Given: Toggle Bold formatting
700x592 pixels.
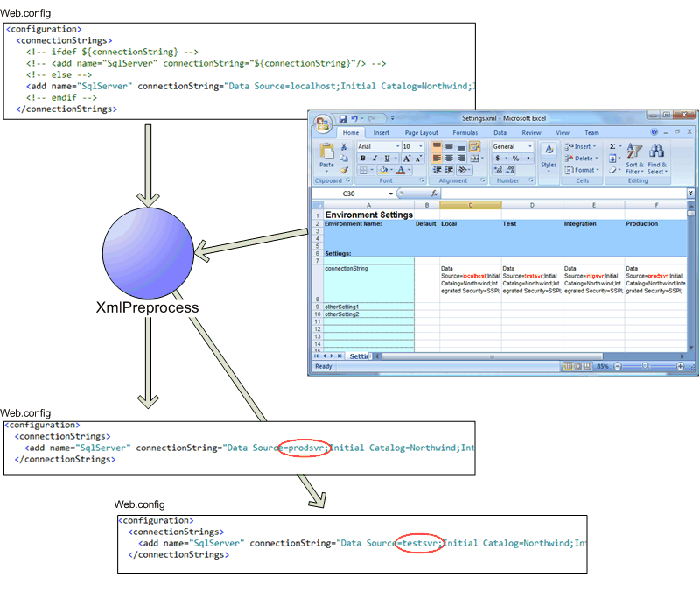Looking at the screenshot, I should pyautogui.click(x=362, y=159).
